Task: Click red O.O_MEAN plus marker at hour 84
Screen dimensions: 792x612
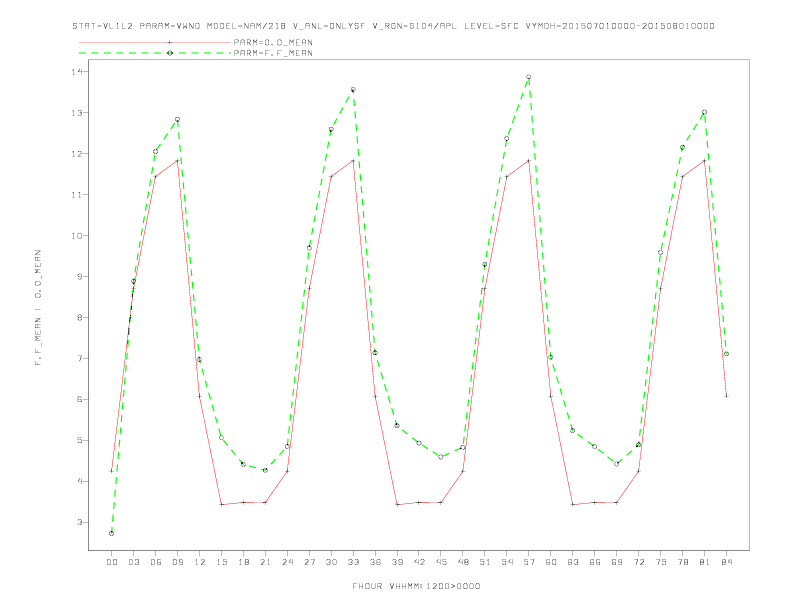Action: click(726, 396)
